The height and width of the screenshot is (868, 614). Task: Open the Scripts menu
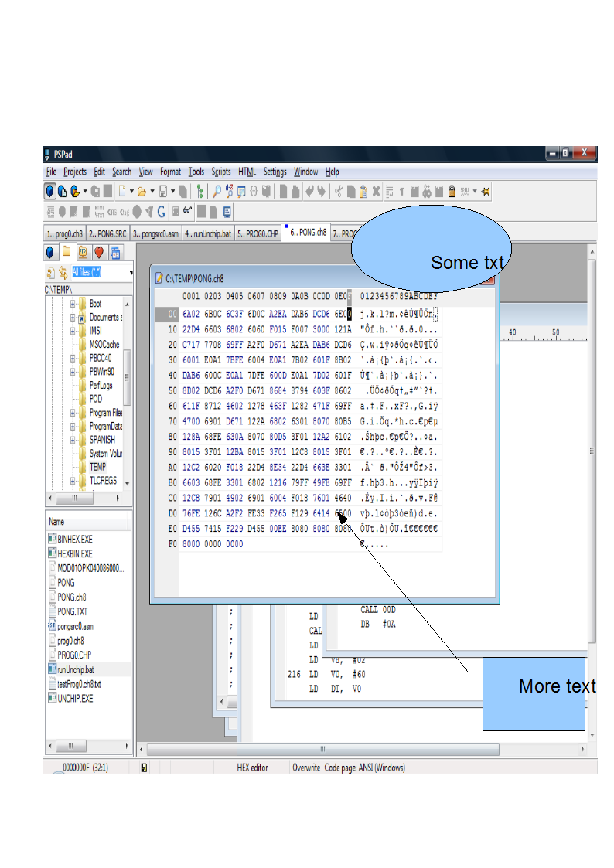(221, 172)
